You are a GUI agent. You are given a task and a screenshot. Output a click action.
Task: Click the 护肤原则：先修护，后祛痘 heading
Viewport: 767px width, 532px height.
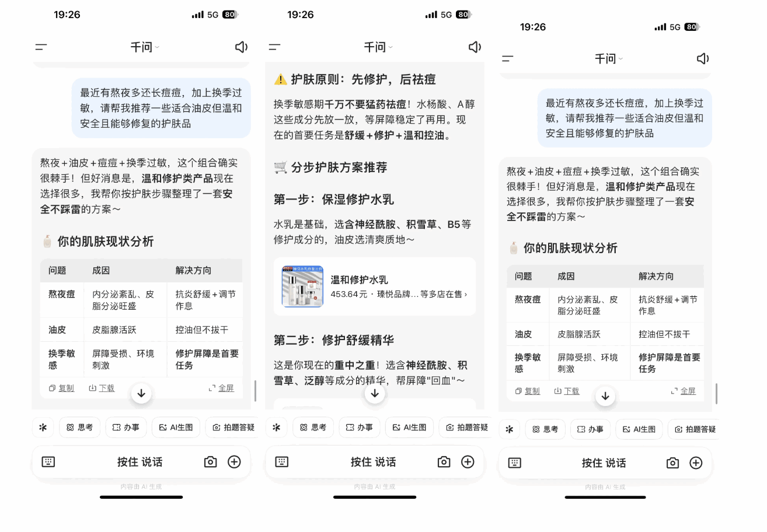[x=355, y=79]
